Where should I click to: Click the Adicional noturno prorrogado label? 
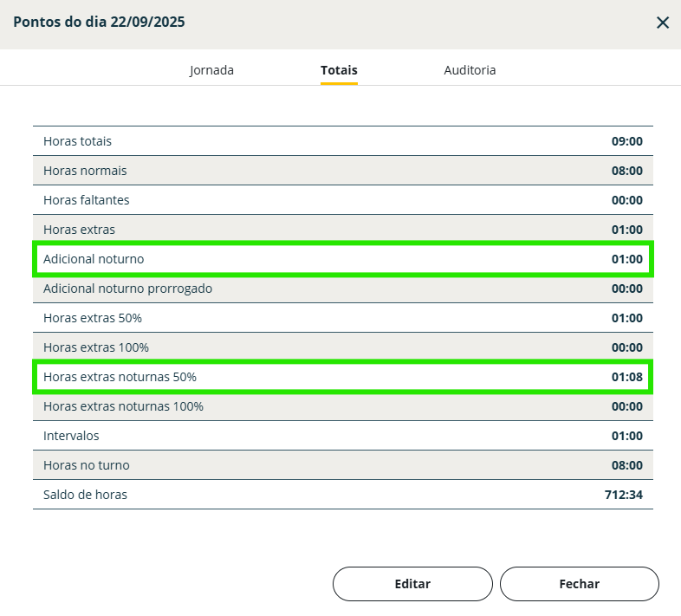coord(127,289)
